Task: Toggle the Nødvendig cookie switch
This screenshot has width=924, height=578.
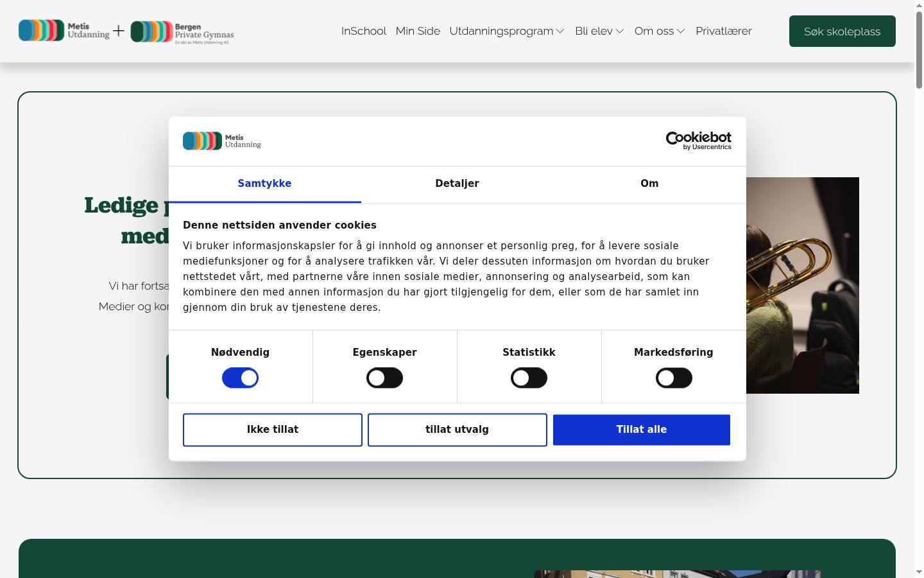Action: point(240,378)
